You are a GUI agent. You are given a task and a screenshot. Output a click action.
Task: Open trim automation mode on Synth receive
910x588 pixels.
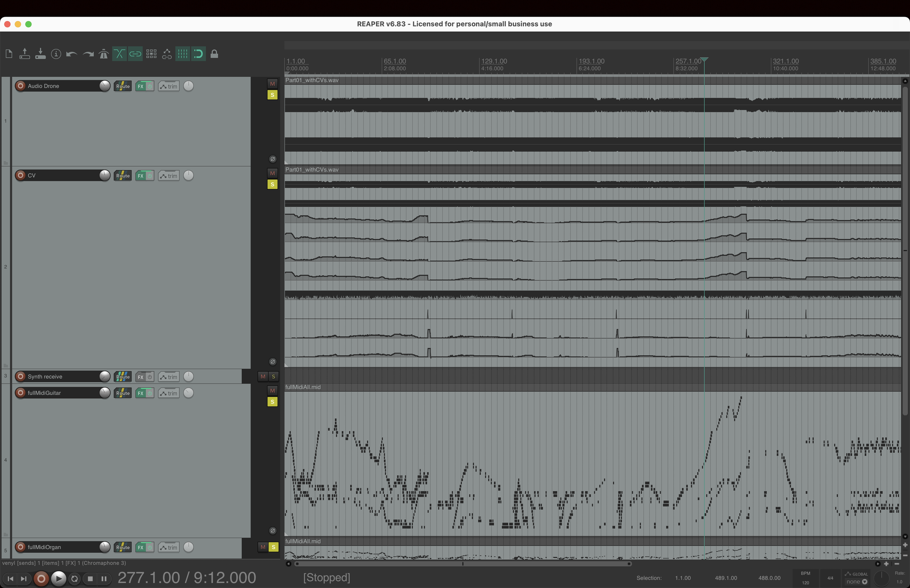tap(169, 377)
